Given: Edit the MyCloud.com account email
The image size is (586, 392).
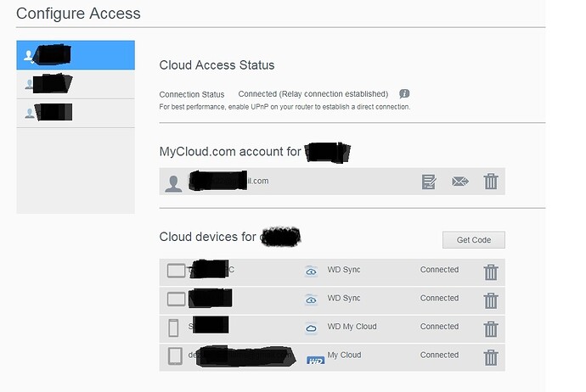Looking at the screenshot, I should (429, 182).
